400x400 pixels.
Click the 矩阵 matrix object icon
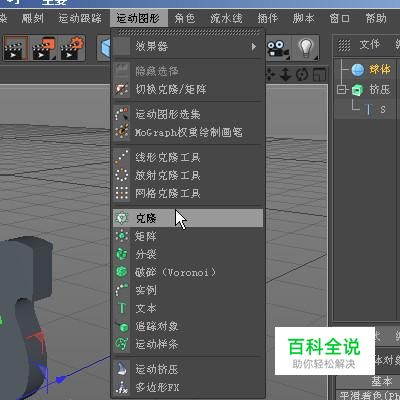(x=121, y=236)
